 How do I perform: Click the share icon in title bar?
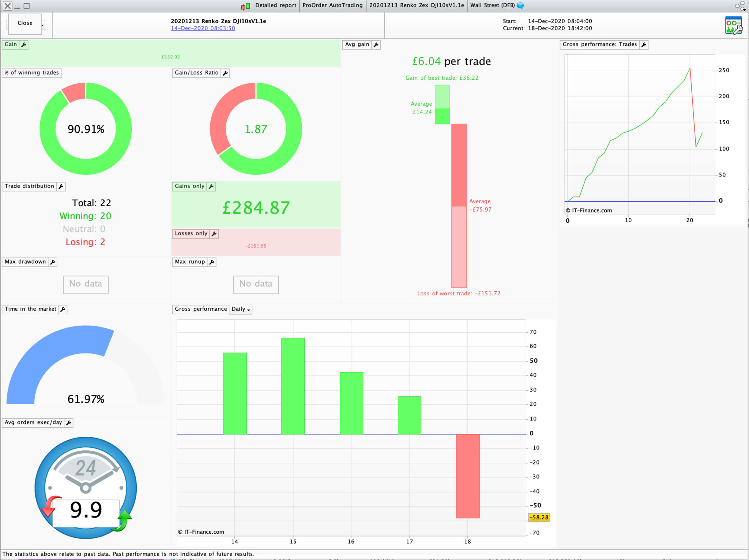(x=739, y=5)
